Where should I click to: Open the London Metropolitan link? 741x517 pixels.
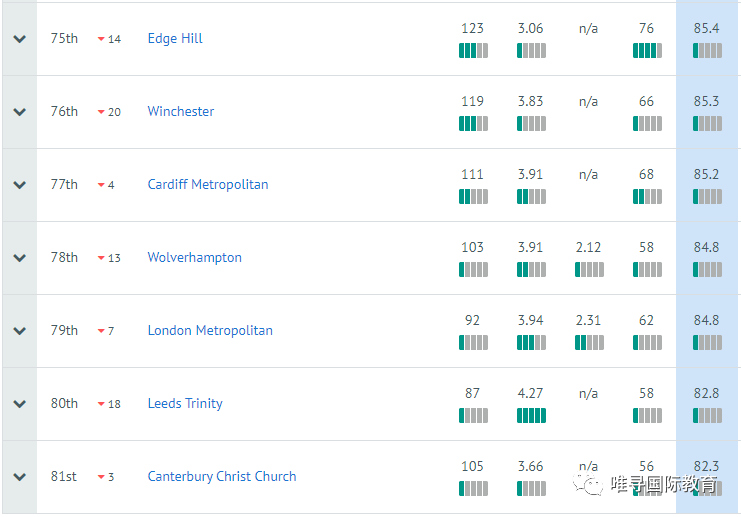(210, 331)
